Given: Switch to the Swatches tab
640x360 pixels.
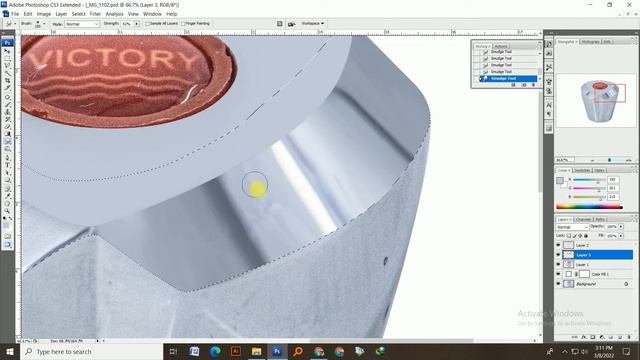Looking at the screenshot, I should pos(582,170).
